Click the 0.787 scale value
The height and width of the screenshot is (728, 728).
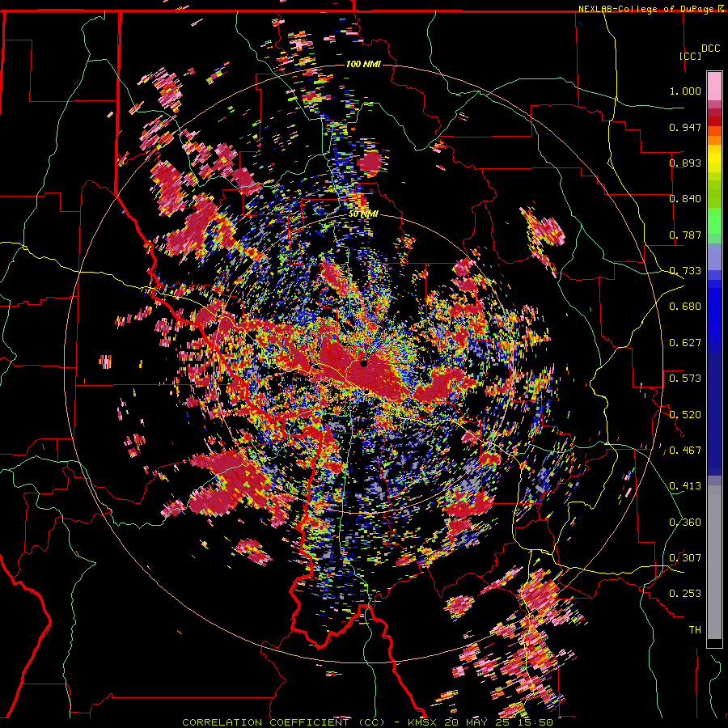point(685,235)
